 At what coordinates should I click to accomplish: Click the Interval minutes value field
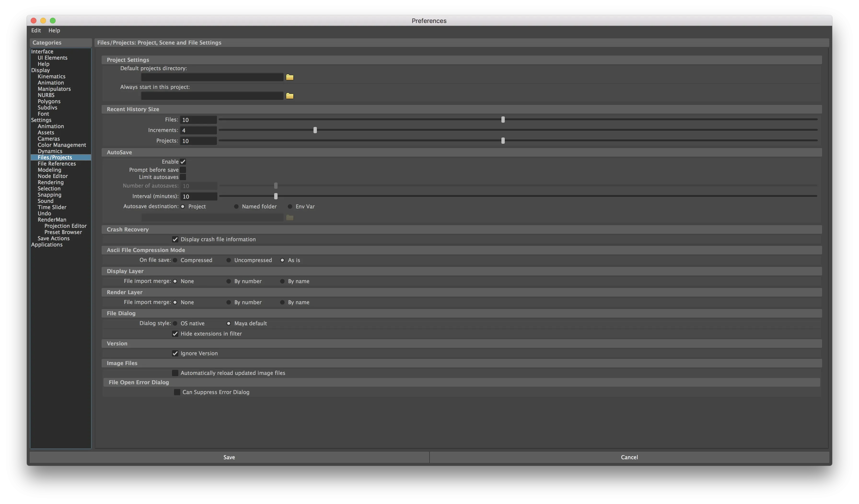199,197
